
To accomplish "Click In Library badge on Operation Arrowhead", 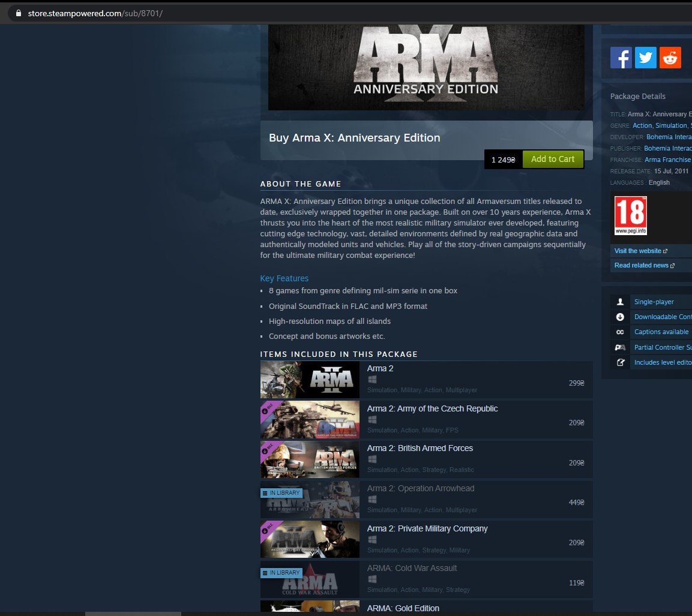I will point(281,493).
